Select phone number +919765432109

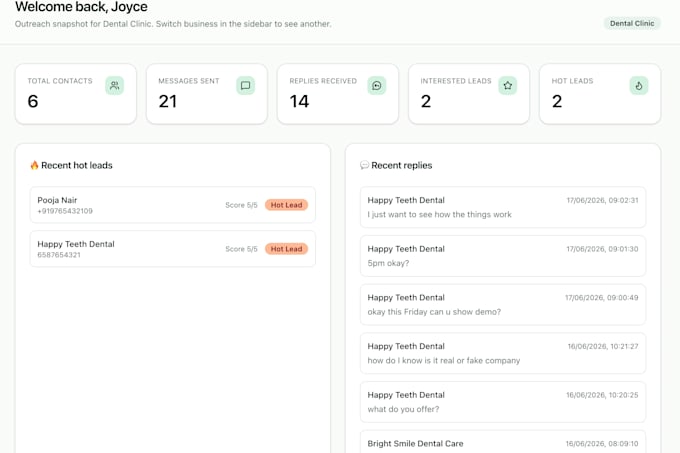[x=65, y=211]
